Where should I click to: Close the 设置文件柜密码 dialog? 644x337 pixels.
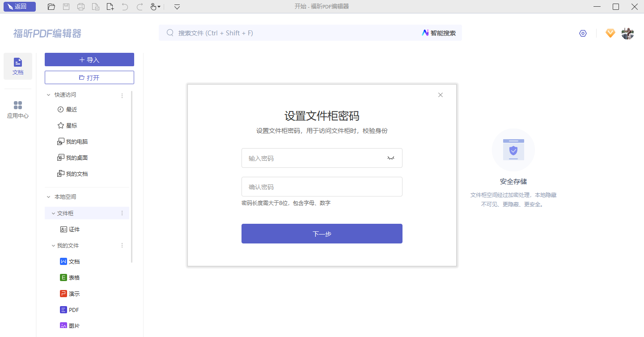point(441,95)
